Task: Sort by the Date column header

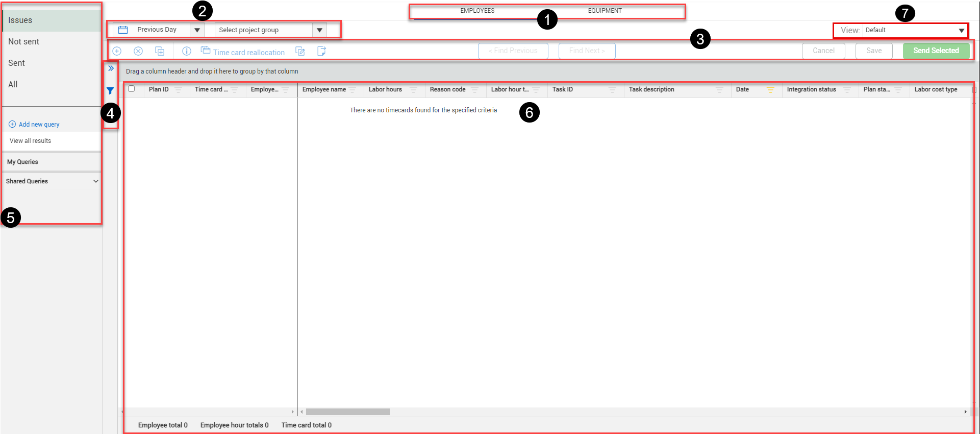Action: coord(742,89)
